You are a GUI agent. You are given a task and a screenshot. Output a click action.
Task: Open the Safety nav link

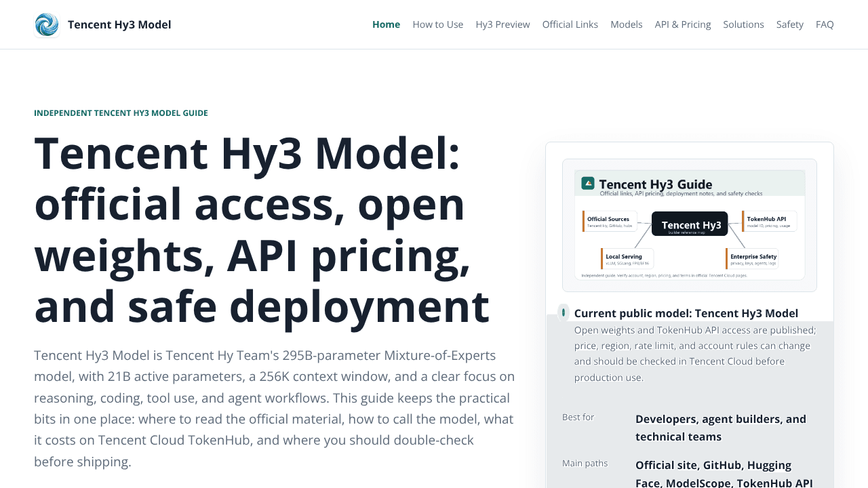[x=789, y=24]
